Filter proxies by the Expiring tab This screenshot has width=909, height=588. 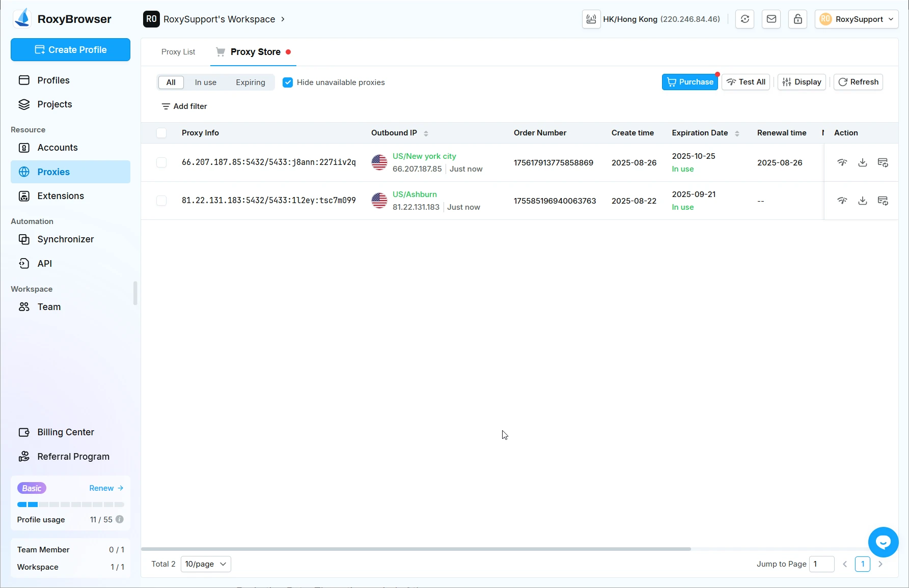250,82
